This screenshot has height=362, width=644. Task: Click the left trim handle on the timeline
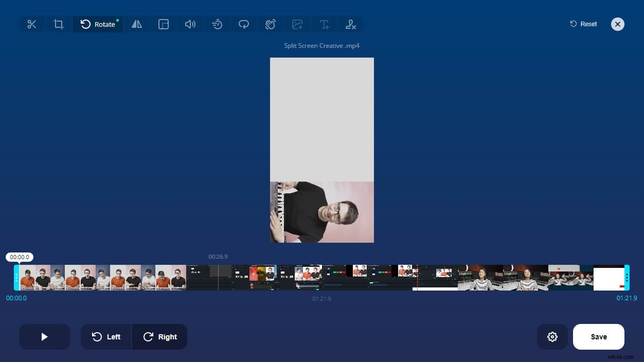[17, 277]
